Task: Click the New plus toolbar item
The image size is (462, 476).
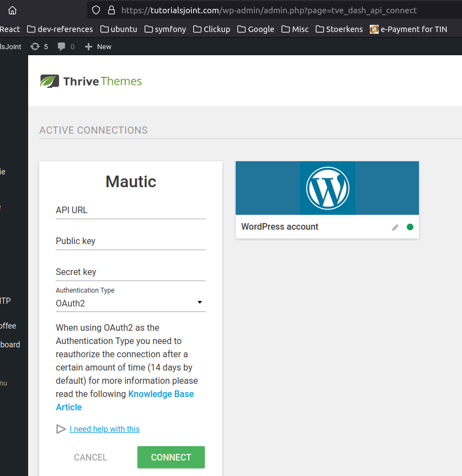Action: pos(98,46)
